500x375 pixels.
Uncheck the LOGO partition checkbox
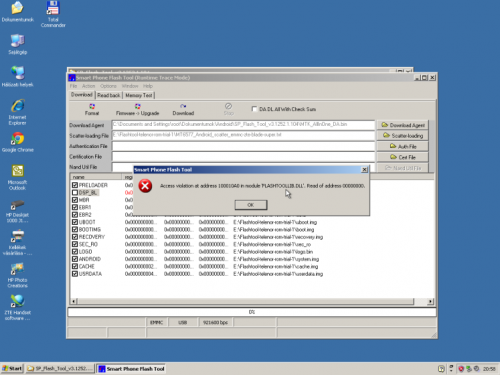(x=75, y=251)
